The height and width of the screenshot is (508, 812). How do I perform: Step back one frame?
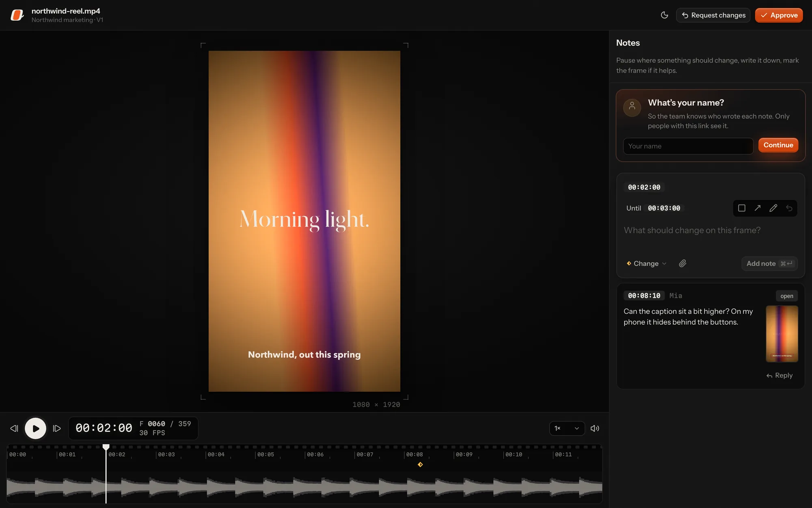coord(14,428)
